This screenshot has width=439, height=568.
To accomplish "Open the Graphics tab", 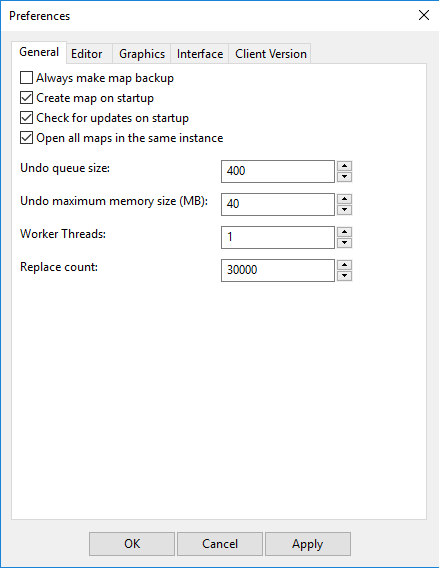I will (x=142, y=54).
